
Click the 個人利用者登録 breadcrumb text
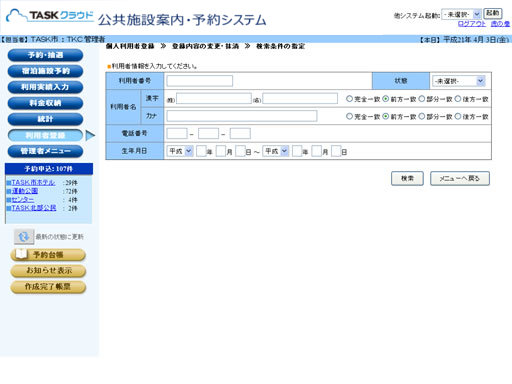click(x=130, y=46)
